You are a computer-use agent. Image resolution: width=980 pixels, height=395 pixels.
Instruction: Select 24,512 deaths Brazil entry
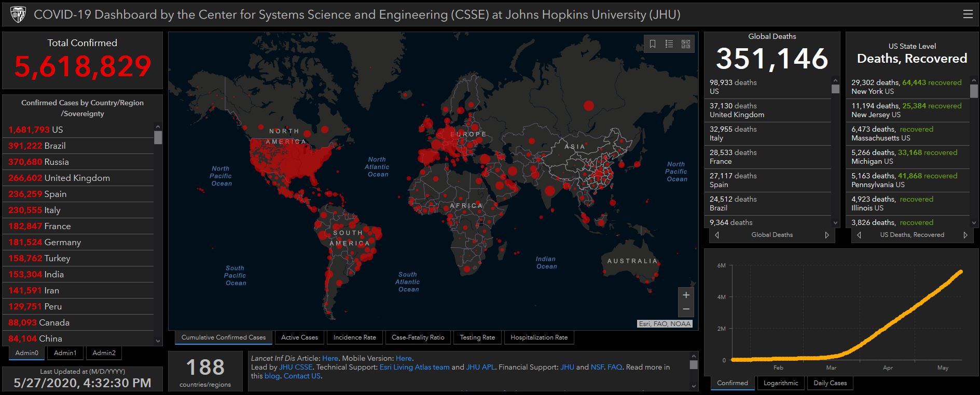[770, 204]
